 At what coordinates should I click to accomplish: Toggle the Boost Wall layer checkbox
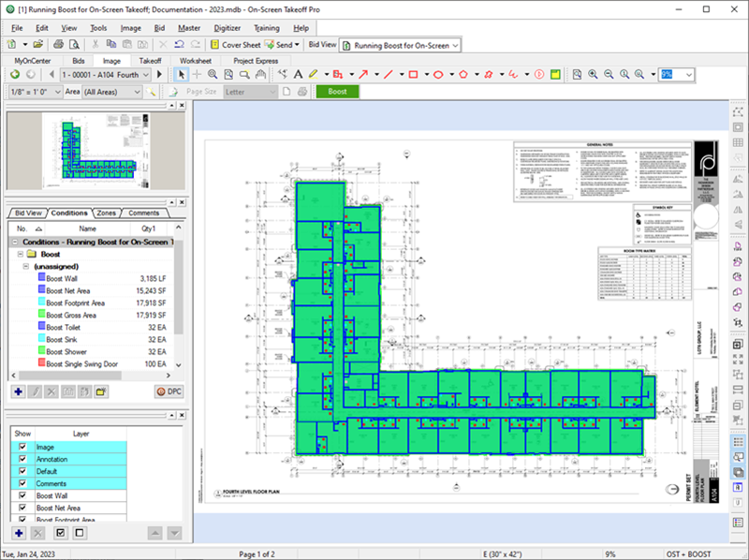tap(22, 495)
